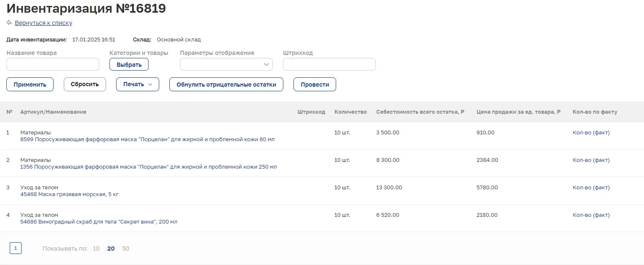The height and width of the screenshot is (265, 644).
Task: Click 'Обнулить отрицательные остатки' button
Action: point(226,85)
